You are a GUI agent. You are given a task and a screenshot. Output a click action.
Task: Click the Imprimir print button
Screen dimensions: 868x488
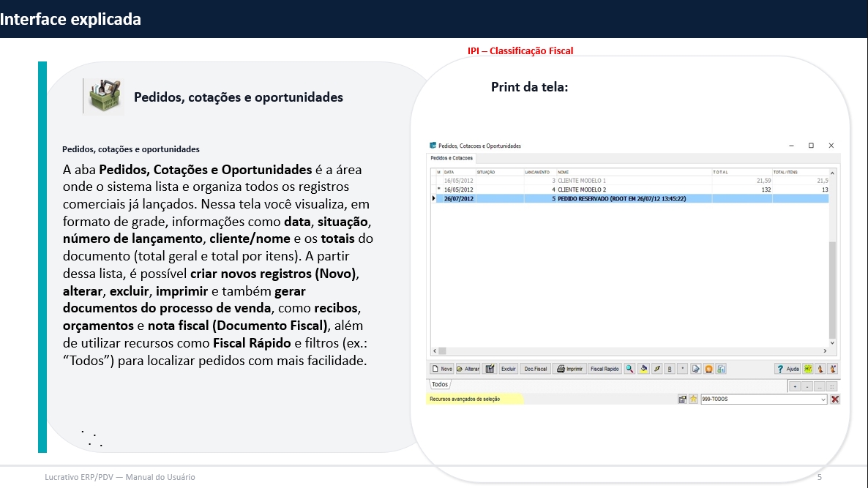pyautogui.click(x=570, y=369)
